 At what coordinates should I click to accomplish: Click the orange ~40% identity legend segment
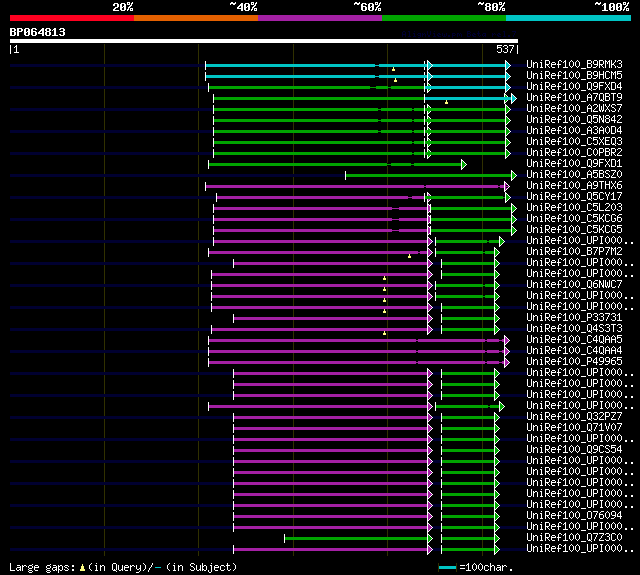[196, 18]
